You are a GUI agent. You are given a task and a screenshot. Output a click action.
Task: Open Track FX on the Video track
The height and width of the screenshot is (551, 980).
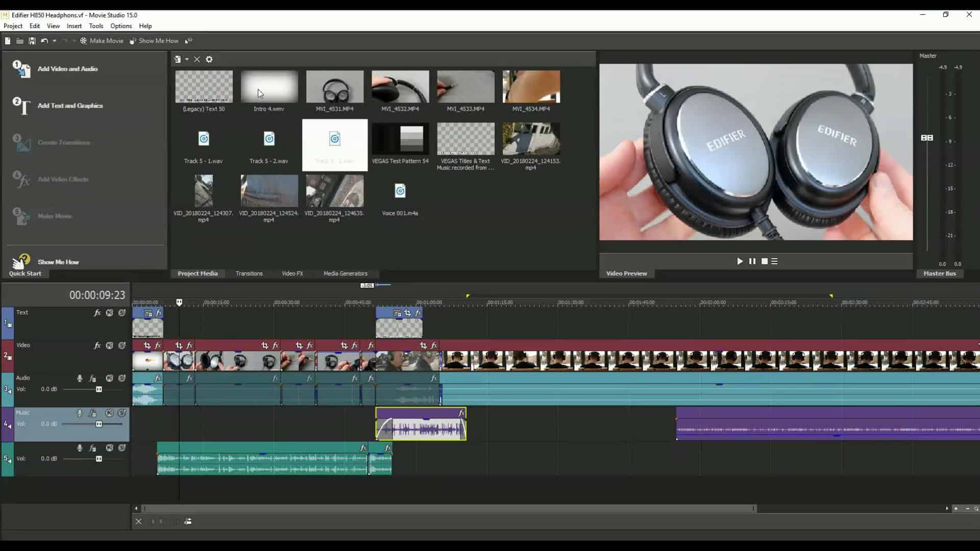pyautogui.click(x=97, y=345)
